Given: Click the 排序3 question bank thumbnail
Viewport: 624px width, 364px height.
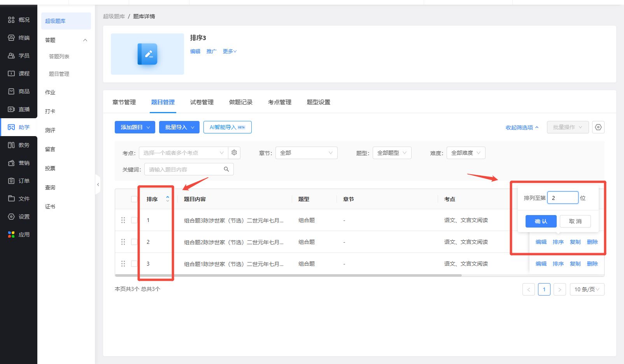Looking at the screenshot, I should (x=147, y=54).
